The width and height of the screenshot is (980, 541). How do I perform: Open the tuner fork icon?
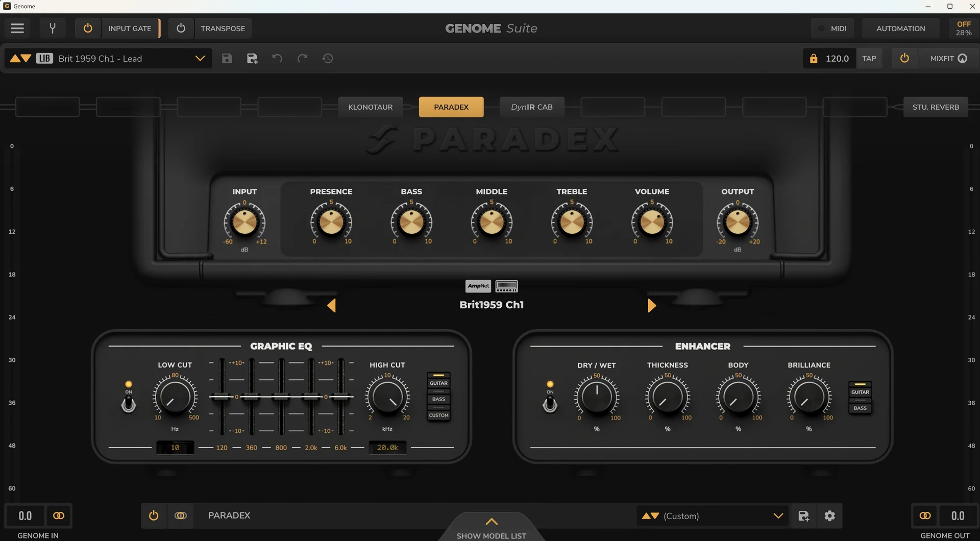tap(53, 29)
